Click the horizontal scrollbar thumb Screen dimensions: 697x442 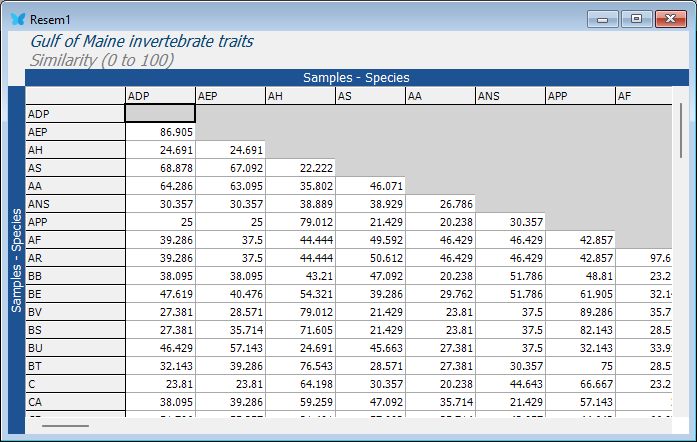pos(65,426)
